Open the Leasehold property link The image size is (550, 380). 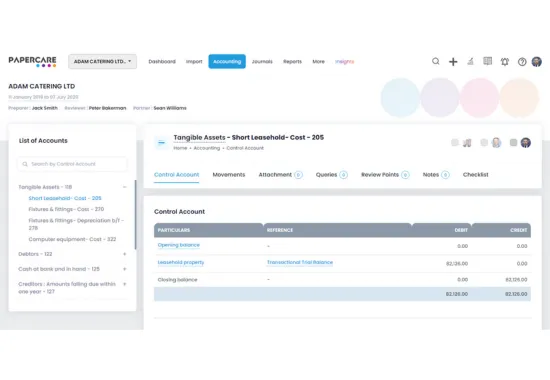tap(181, 262)
